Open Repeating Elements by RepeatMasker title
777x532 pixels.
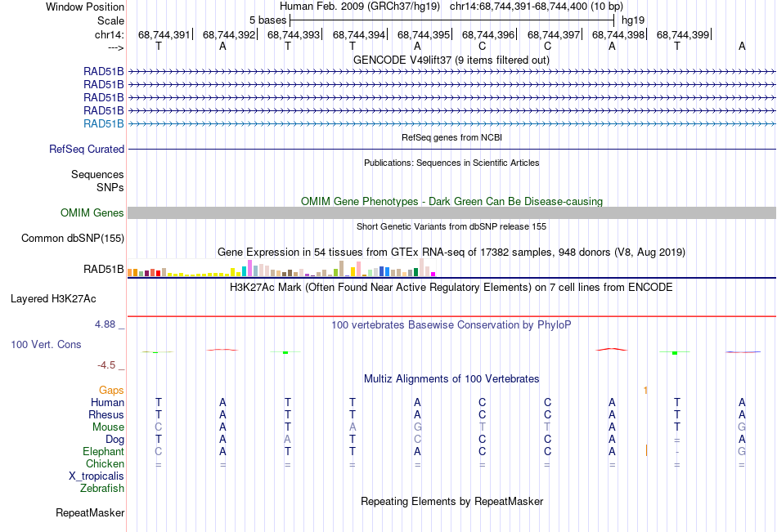click(451, 501)
